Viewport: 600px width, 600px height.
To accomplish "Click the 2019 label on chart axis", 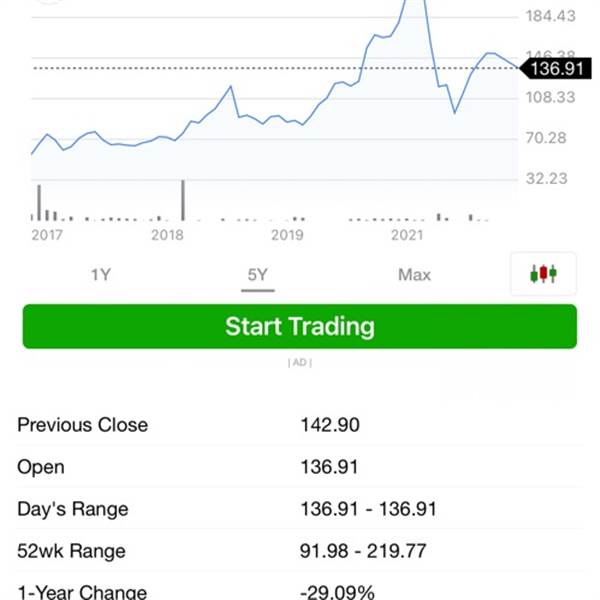I will 287,235.
